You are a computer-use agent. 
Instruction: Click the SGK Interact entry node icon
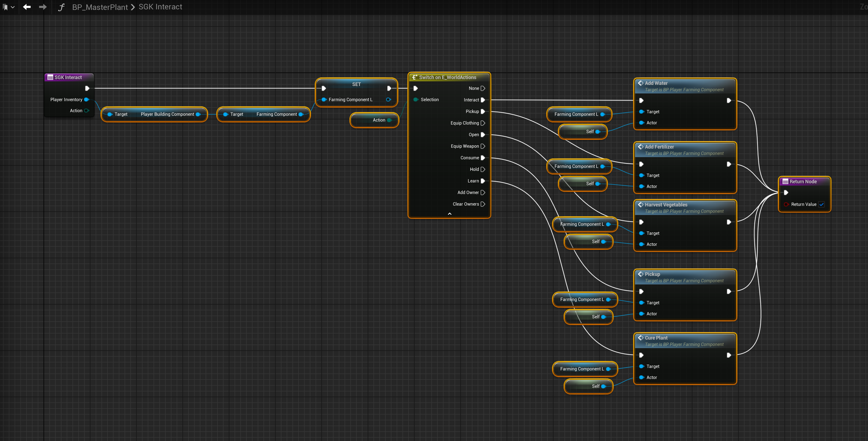[50, 77]
